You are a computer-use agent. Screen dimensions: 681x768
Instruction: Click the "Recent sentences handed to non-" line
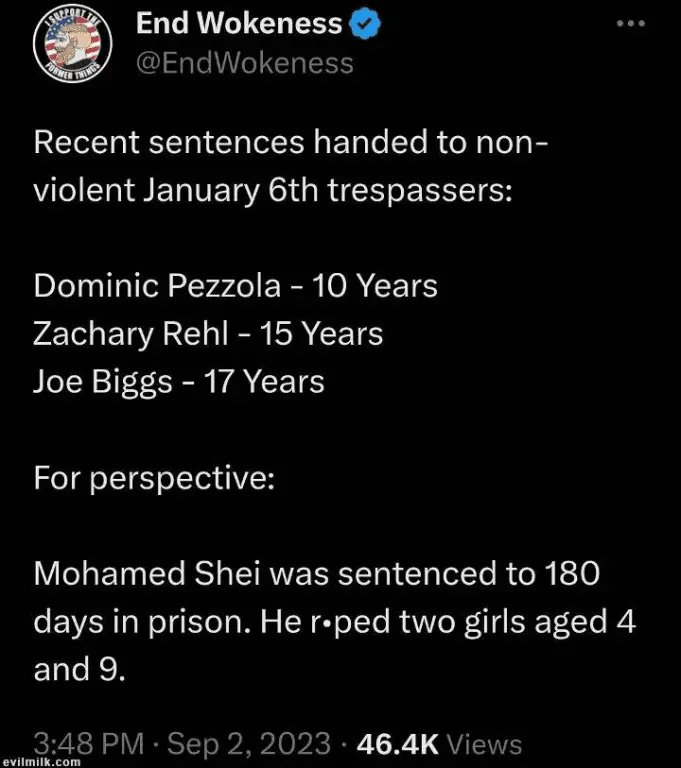[290, 143]
